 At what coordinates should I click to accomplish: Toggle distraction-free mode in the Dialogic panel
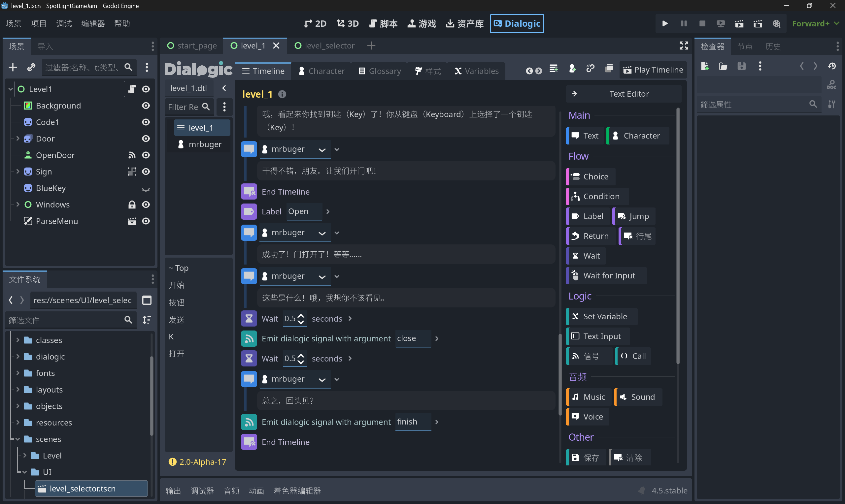[x=684, y=46]
